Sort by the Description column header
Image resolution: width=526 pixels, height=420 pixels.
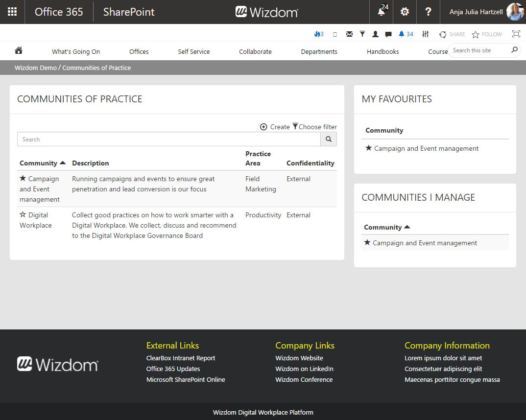[x=90, y=163]
